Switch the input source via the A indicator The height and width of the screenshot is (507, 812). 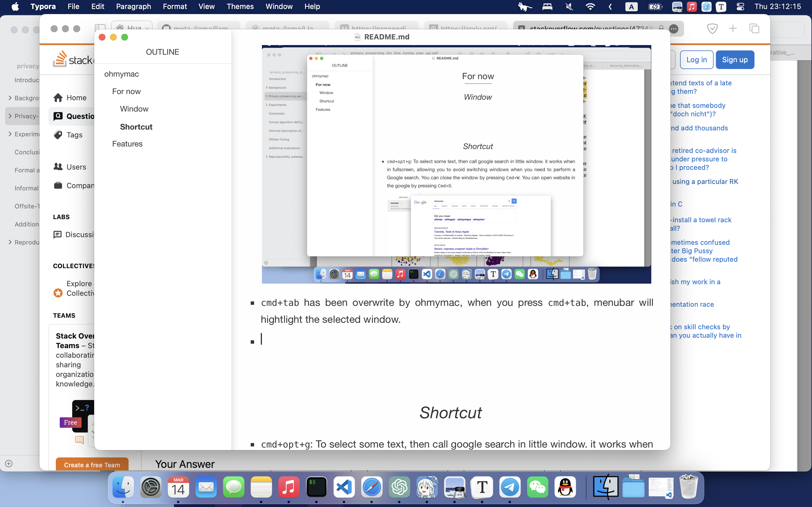(x=631, y=6)
